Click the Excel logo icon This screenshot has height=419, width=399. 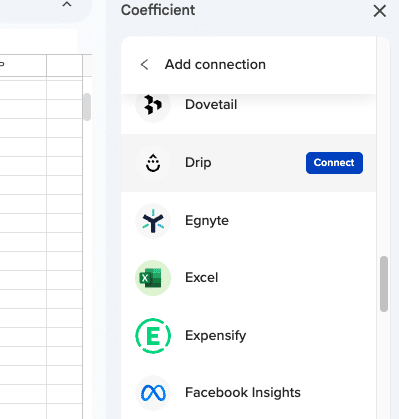(153, 278)
